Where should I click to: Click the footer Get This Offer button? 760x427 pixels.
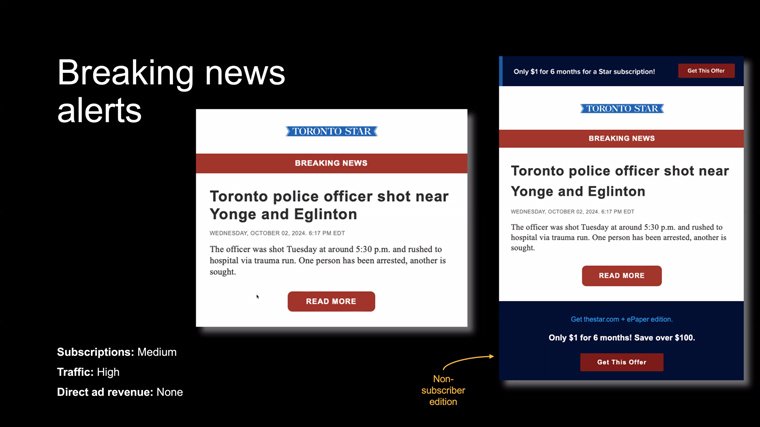tap(621, 362)
